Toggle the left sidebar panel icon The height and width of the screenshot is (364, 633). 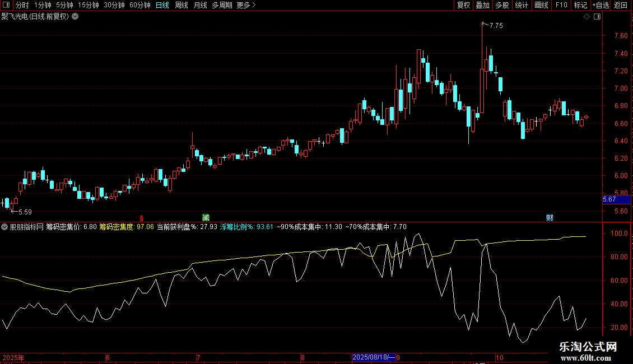(6, 5)
